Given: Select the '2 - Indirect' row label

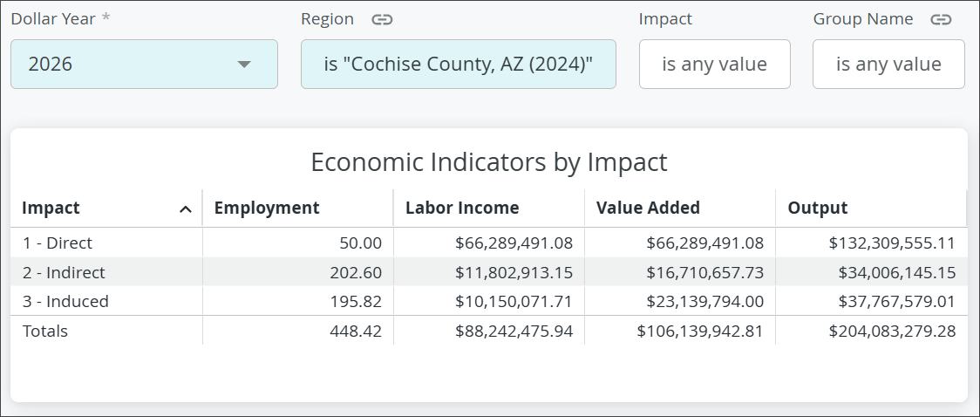Looking at the screenshot, I should (x=64, y=272).
